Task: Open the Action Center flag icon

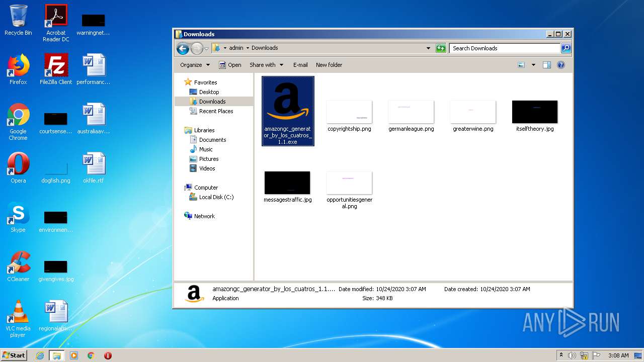Action: coord(596,355)
